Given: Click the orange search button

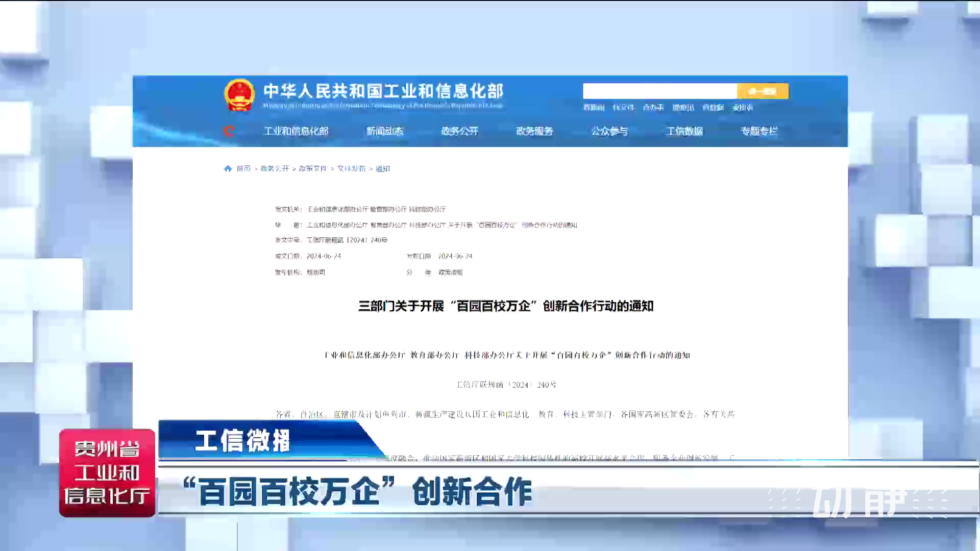Looking at the screenshot, I should pyautogui.click(x=763, y=91).
